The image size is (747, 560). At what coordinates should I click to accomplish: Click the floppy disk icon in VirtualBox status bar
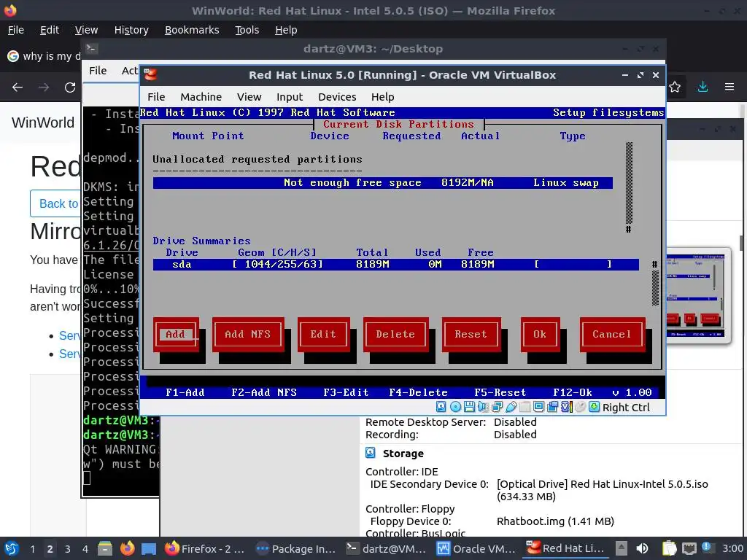click(469, 407)
